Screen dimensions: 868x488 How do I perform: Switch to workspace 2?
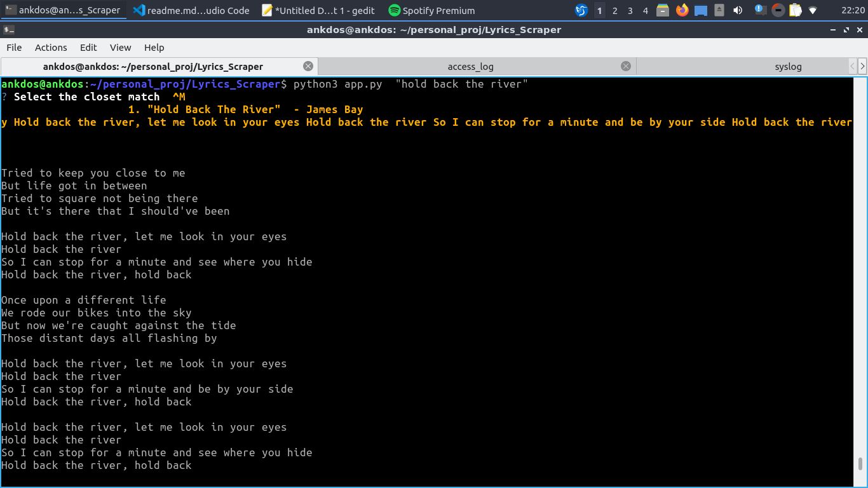614,10
